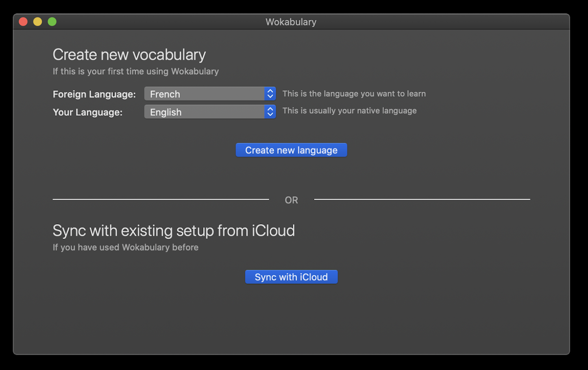This screenshot has height=370, width=588.
Task: Click the Sync with iCloud button
Action: click(x=291, y=276)
